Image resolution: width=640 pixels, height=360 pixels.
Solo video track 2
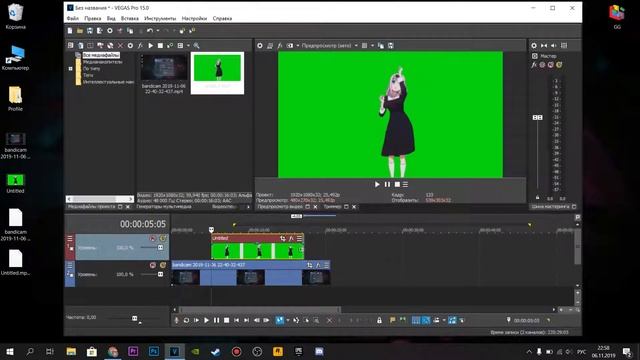(163, 265)
